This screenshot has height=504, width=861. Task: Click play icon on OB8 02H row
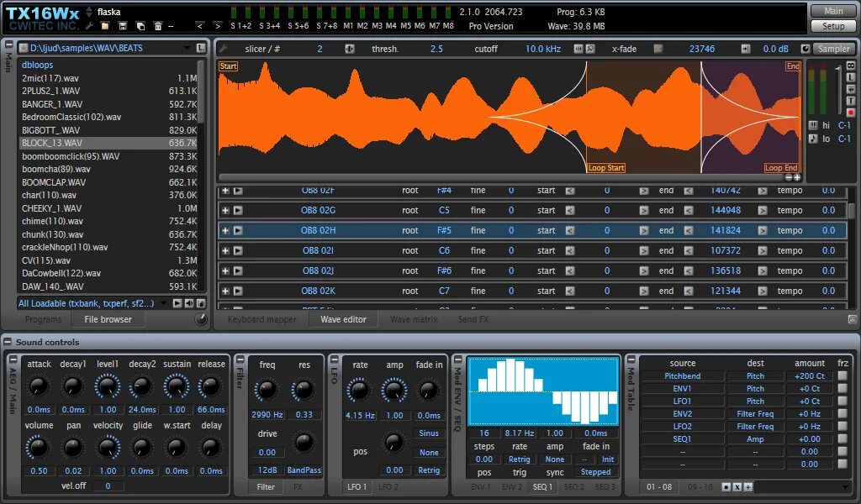tap(238, 230)
